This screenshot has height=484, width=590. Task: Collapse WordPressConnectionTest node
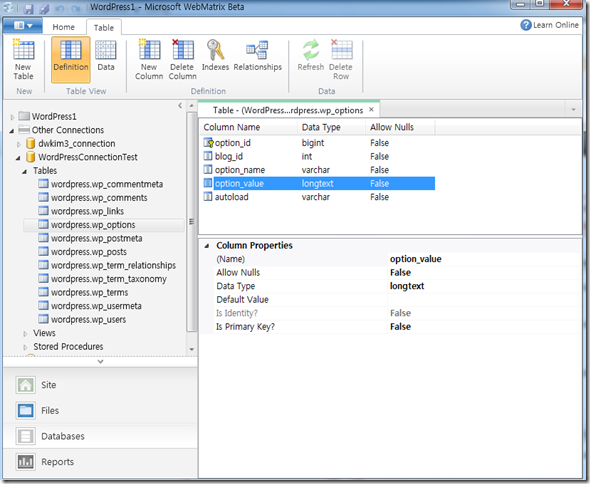click(x=18, y=158)
